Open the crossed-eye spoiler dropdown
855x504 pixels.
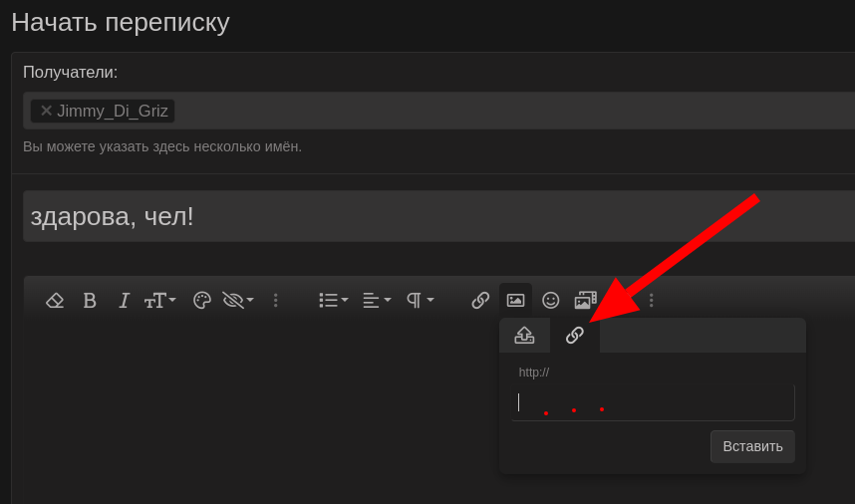(238, 300)
